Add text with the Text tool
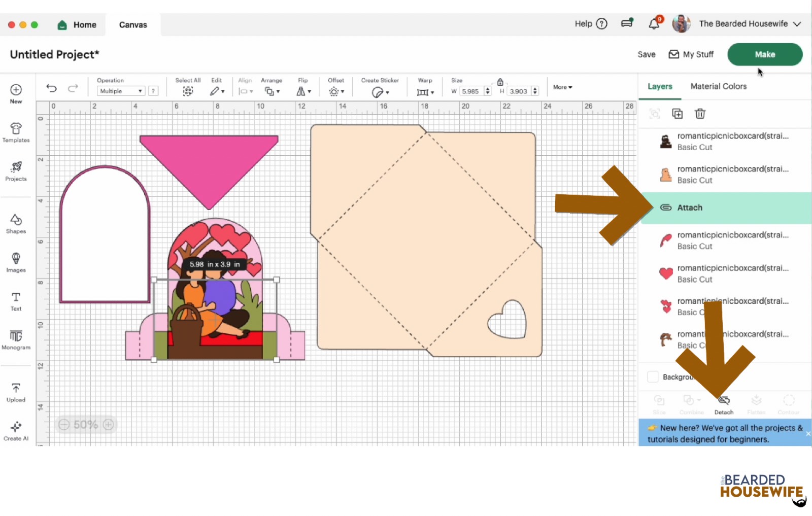The width and height of the screenshot is (812, 516). click(16, 301)
